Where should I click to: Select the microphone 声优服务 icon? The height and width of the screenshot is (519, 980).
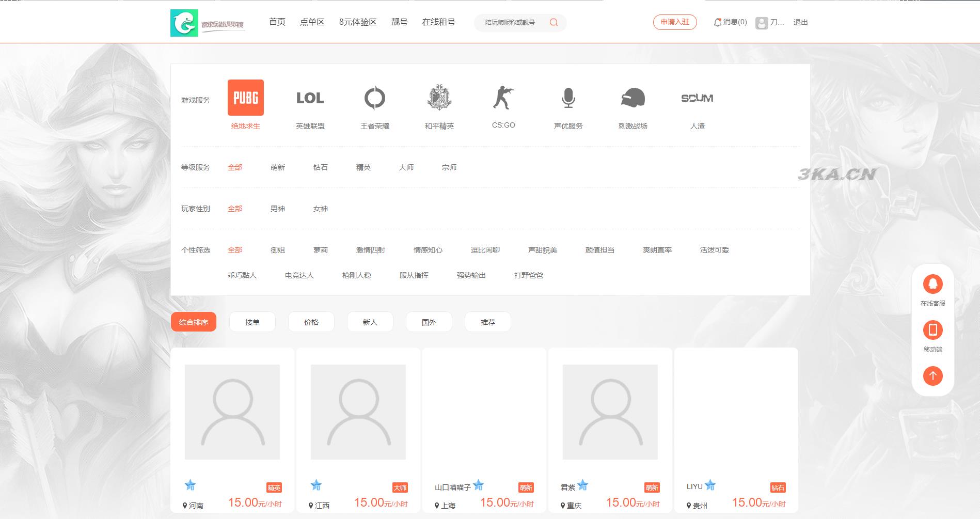tap(568, 98)
